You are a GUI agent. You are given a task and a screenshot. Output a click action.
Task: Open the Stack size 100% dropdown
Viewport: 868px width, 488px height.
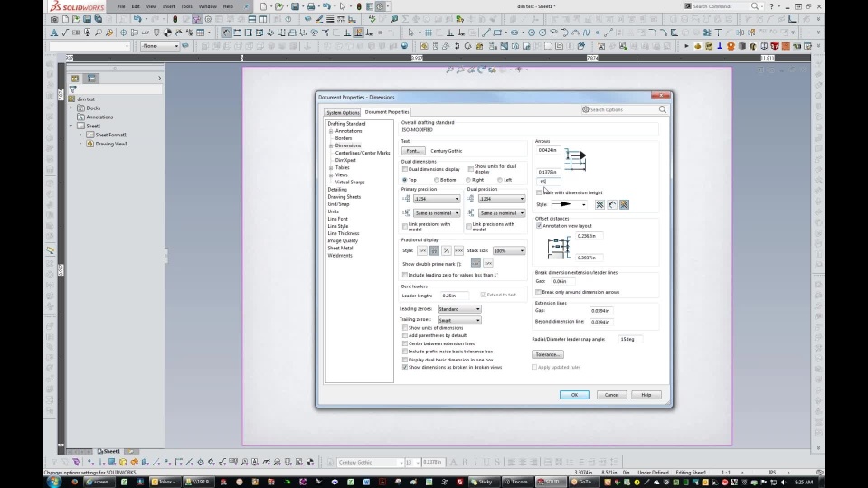coord(509,250)
